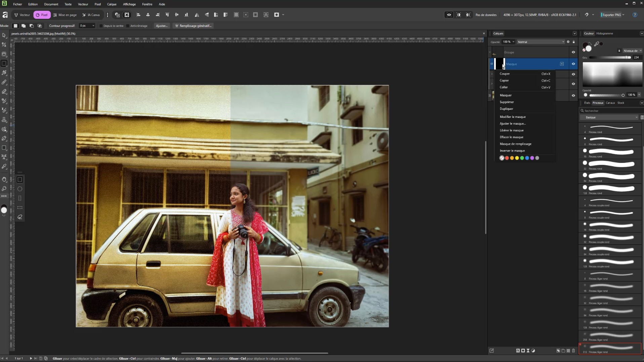Activate the Pen tool

(x=4, y=139)
